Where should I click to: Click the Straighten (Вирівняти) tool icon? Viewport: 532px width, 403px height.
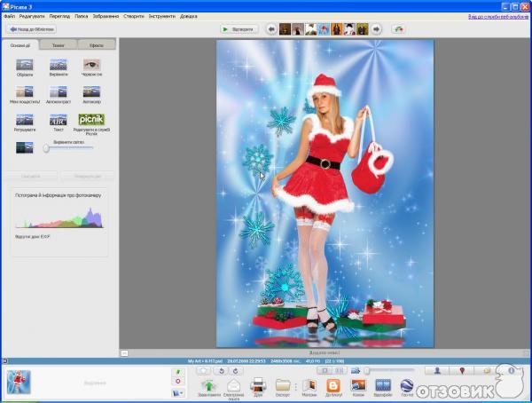[59, 65]
